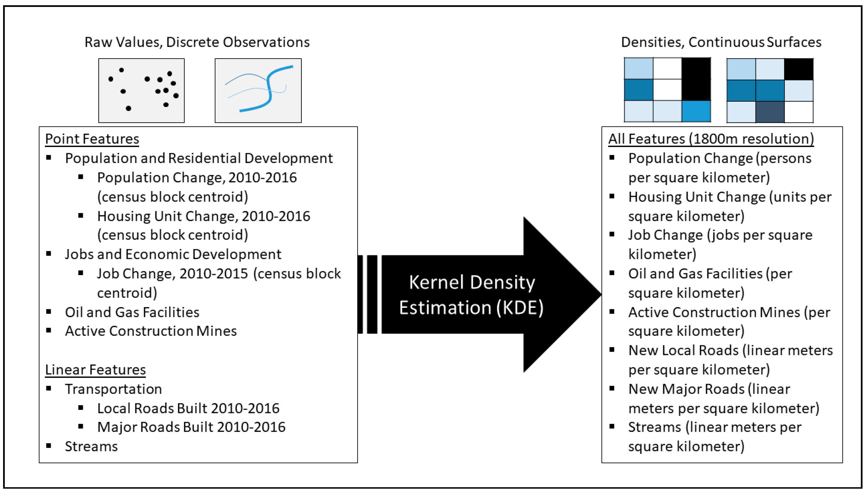Click Local Roads Built 2010-2016 item

tap(188, 408)
